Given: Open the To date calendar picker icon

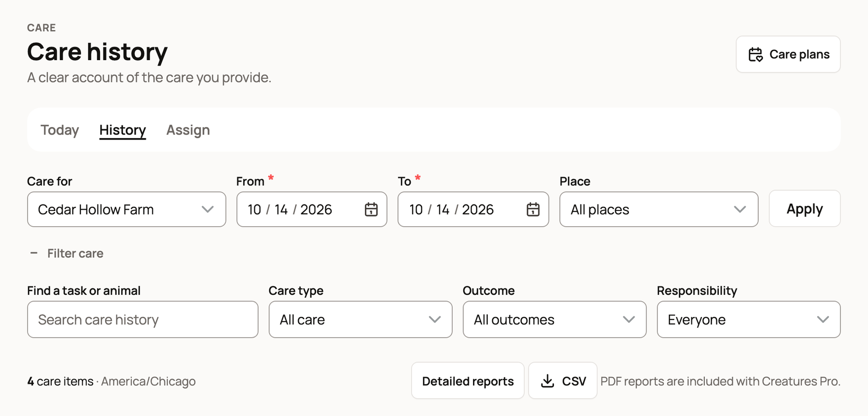Looking at the screenshot, I should coord(533,209).
